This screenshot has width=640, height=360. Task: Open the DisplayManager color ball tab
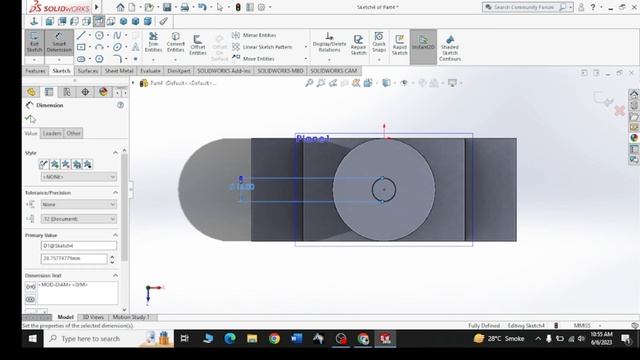coord(103,92)
